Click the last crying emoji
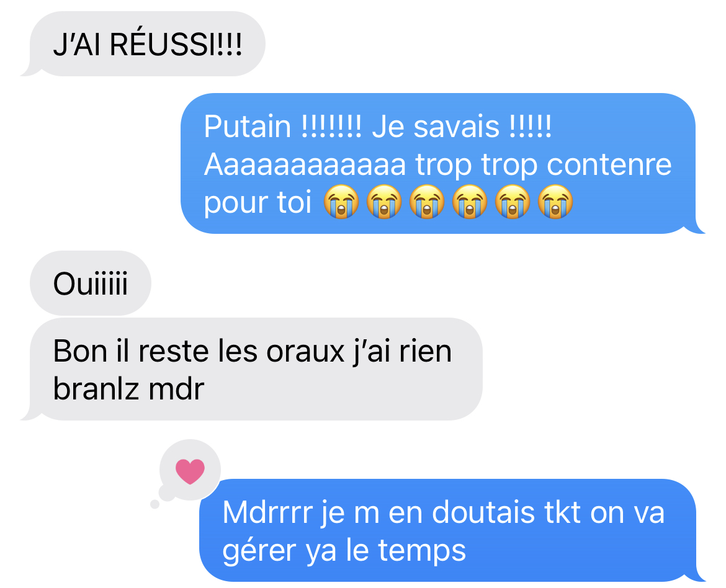The width and height of the screenshot is (726, 588). pos(555,202)
